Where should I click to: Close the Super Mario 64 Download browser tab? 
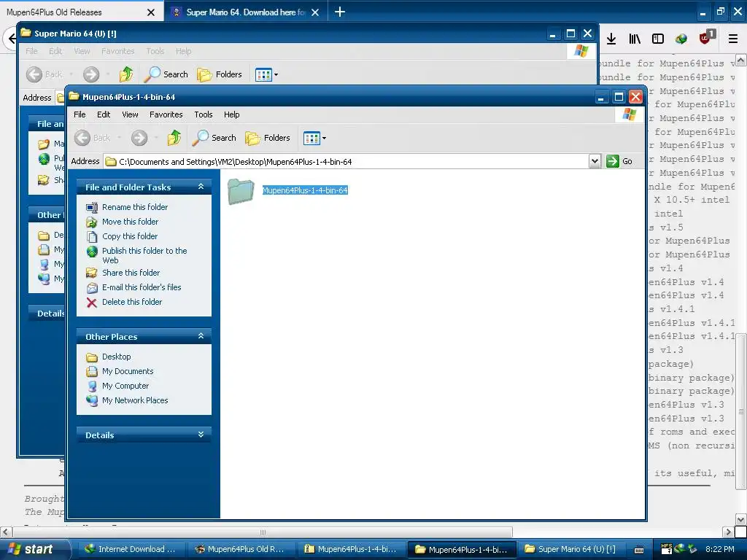pyautogui.click(x=315, y=12)
